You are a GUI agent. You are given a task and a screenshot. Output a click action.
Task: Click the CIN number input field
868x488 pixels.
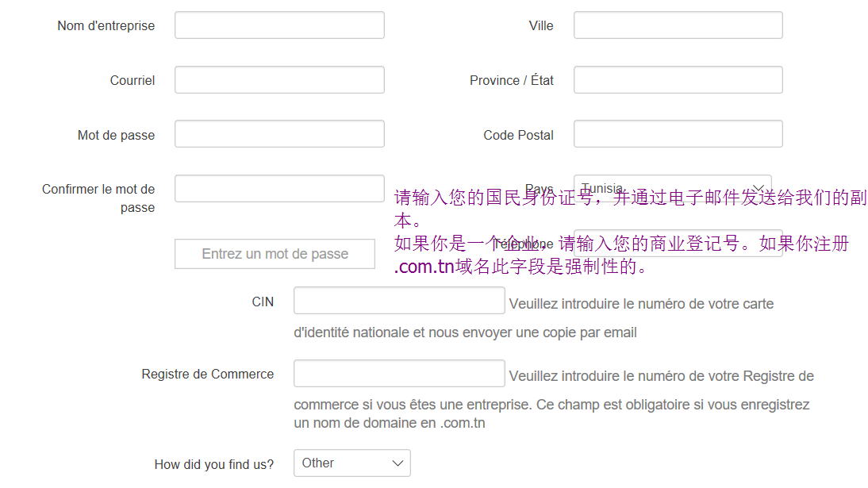[x=399, y=301]
